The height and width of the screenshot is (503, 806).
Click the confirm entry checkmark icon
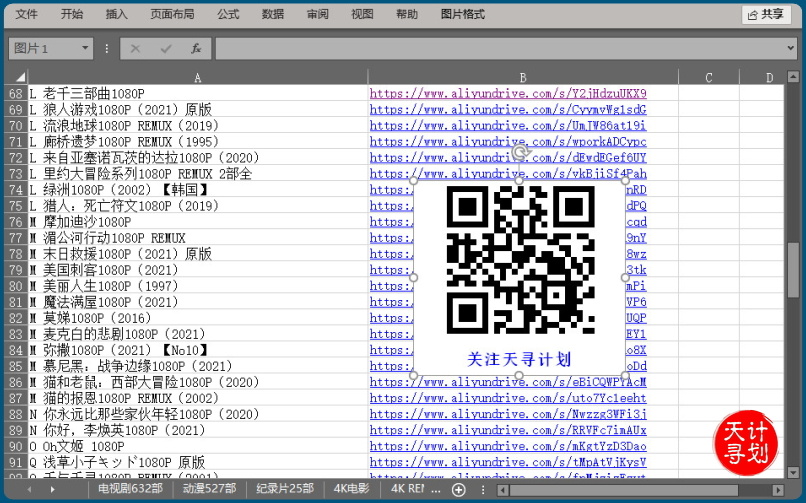click(x=166, y=48)
